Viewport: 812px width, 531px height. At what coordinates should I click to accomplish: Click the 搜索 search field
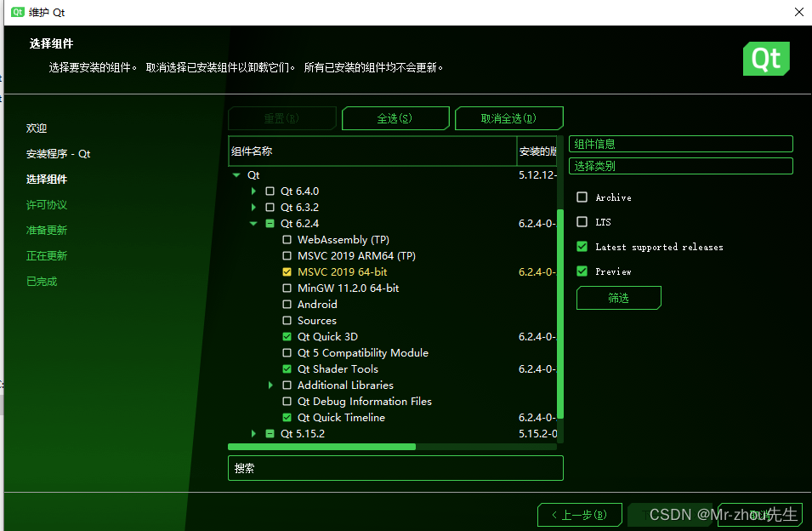click(x=395, y=468)
